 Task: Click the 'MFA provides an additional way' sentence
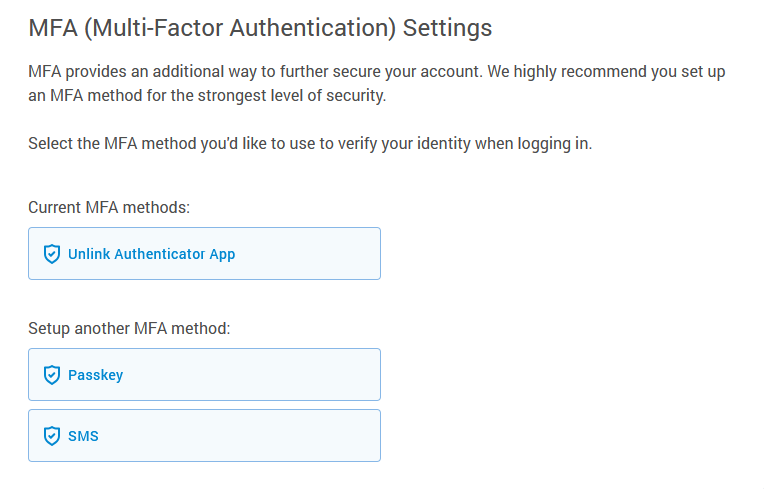coord(255,72)
